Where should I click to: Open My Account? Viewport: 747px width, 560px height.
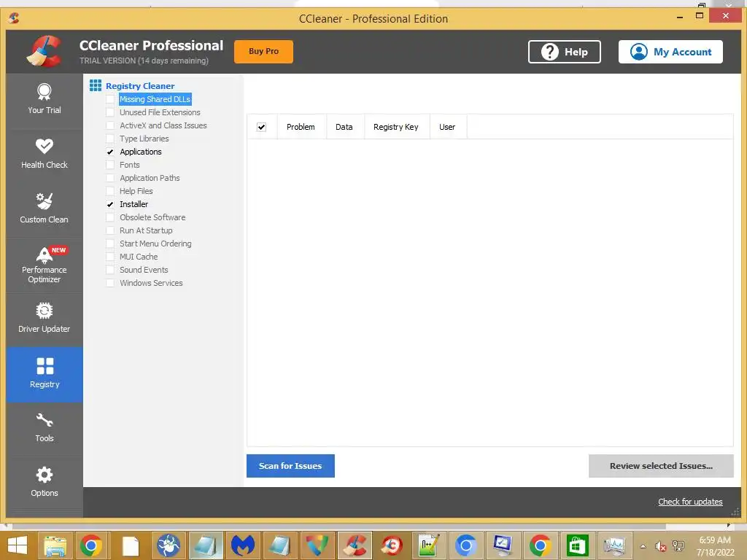(x=670, y=52)
